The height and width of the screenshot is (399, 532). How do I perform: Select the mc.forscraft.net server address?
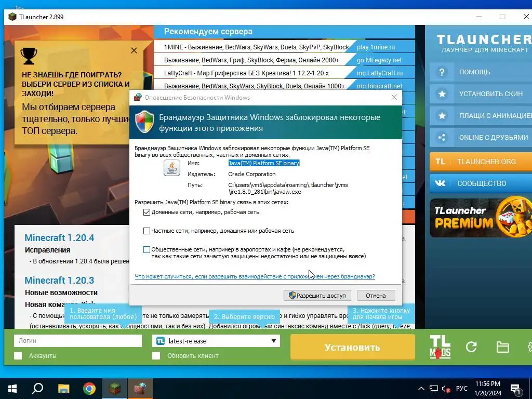pyautogui.click(x=379, y=86)
